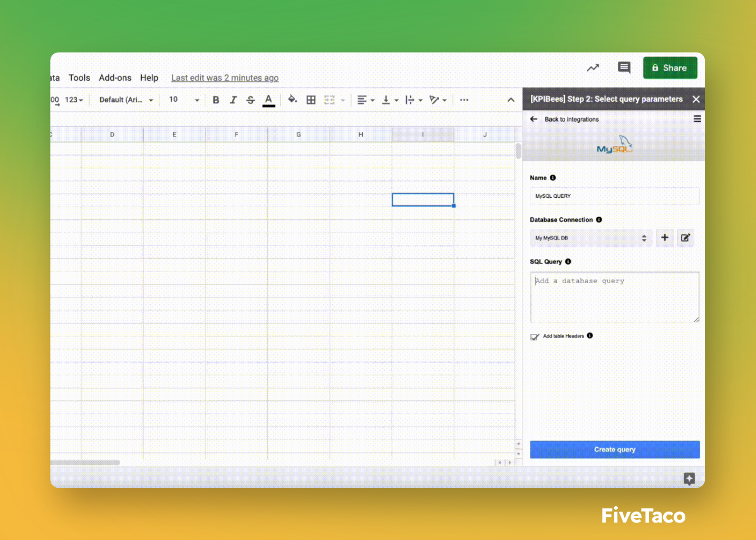Click the scroll right arrow
756x540 pixels.
coord(510,462)
